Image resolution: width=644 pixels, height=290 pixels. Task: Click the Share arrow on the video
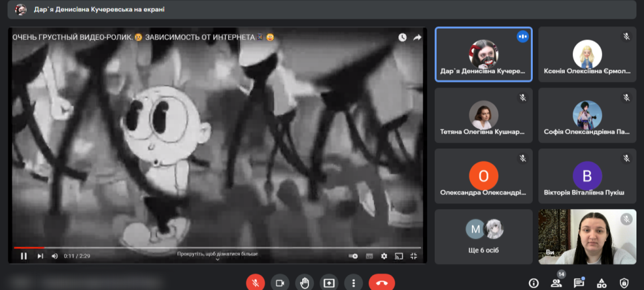pos(417,37)
